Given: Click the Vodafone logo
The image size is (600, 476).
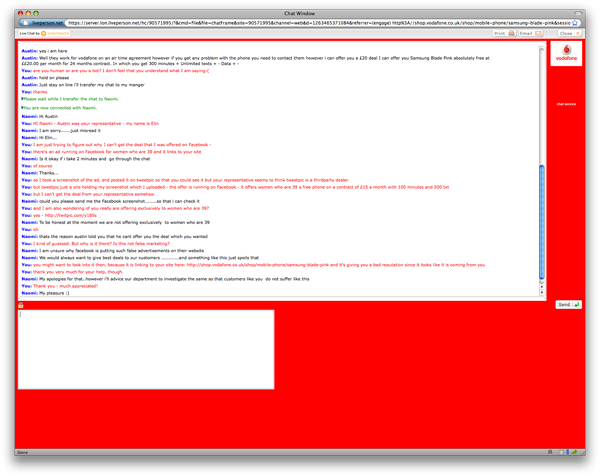Looking at the screenshot, I should (x=566, y=53).
